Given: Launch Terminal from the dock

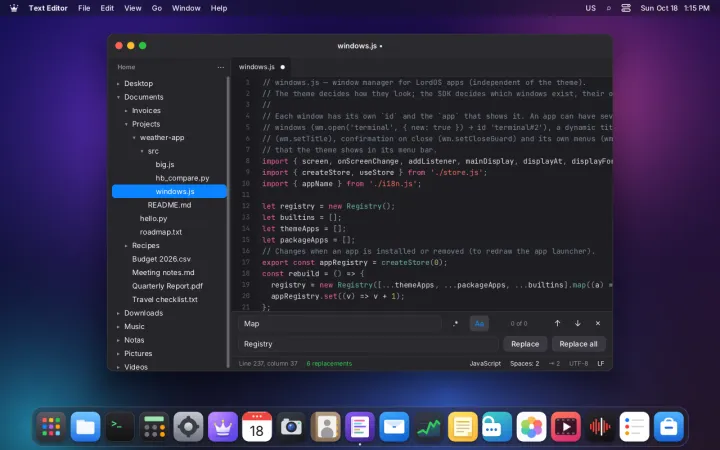Looking at the screenshot, I should click(x=120, y=427).
